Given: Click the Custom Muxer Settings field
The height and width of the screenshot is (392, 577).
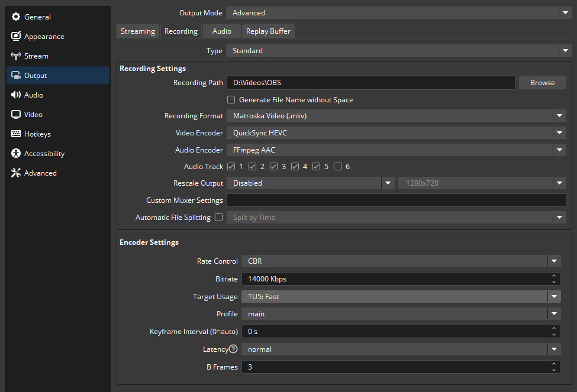Looking at the screenshot, I should point(397,200).
